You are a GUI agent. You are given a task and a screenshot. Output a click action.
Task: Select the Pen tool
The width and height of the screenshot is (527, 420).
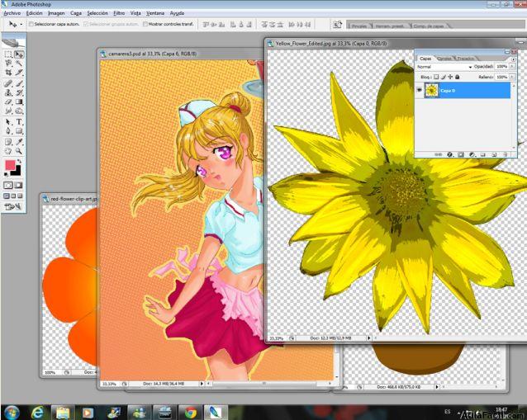pos(8,131)
